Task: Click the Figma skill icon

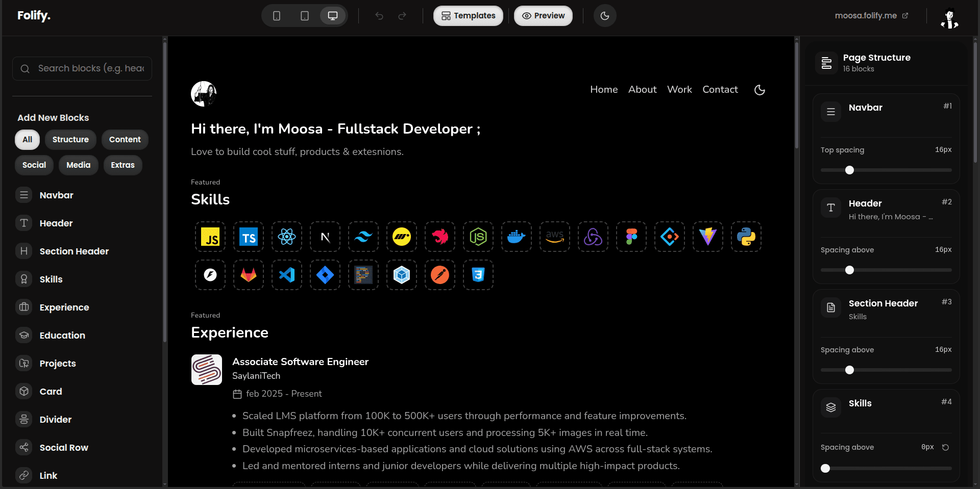Action: (x=631, y=237)
